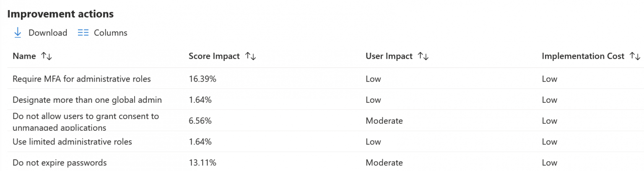This screenshot has width=644, height=171.
Task: Sort by User Impact arrows icon
Action: (423, 56)
